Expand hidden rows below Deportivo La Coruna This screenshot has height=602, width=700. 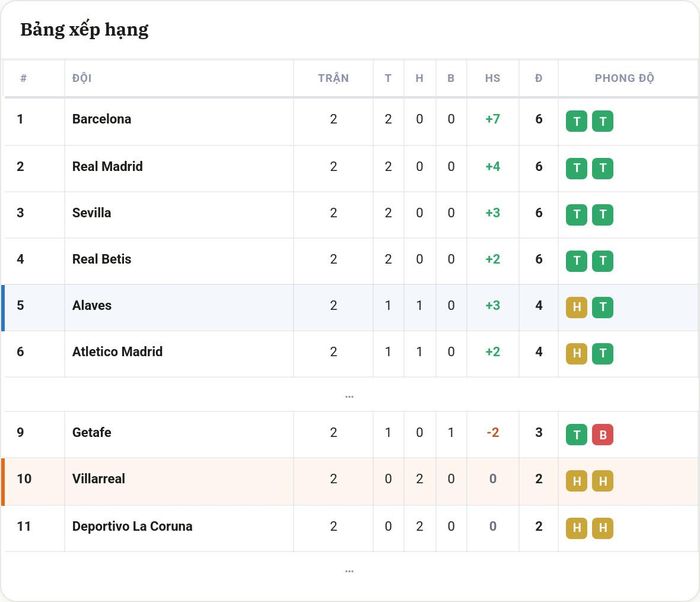coord(349,571)
